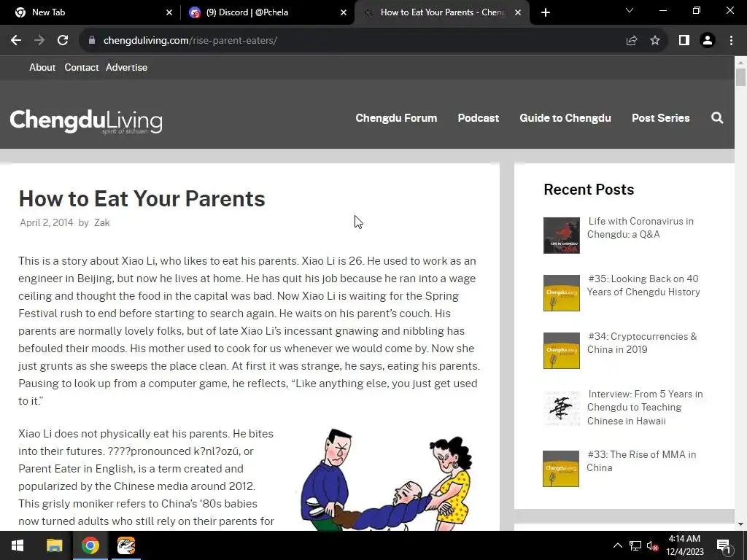The height and width of the screenshot is (560, 747).
Task: Open #33 The Rise of MMA post
Action: click(641, 461)
